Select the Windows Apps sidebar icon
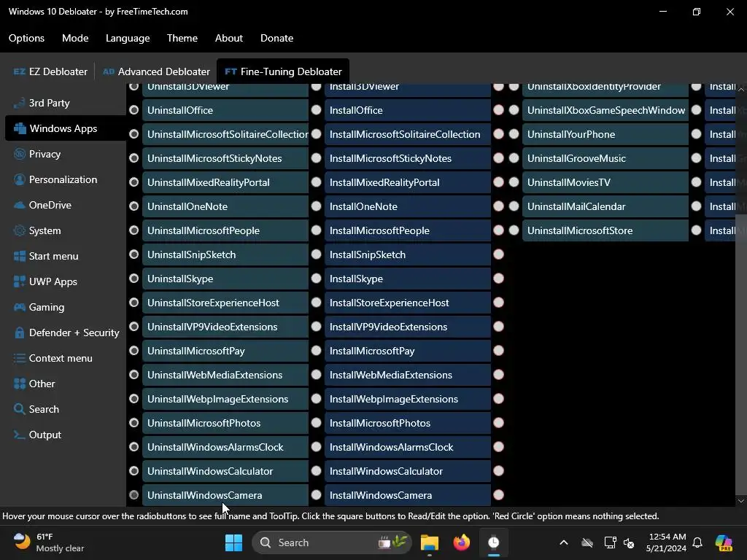This screenshot has width=747, height=560. 20,128
